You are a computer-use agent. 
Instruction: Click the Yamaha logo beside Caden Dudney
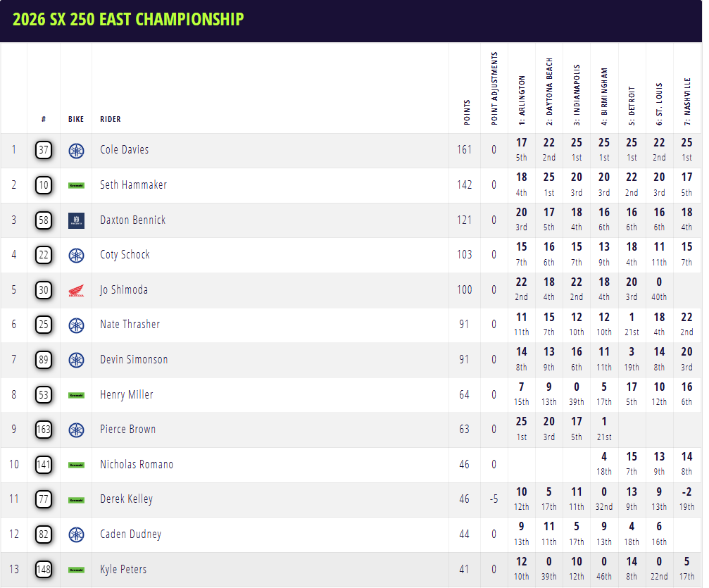[76, 534]
